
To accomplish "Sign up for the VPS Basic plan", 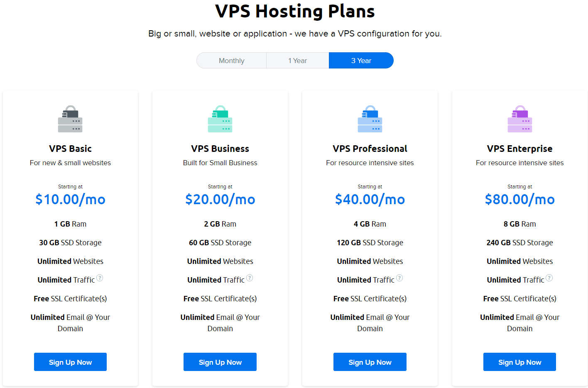I will pyautogui.click(x=70, y=362).
